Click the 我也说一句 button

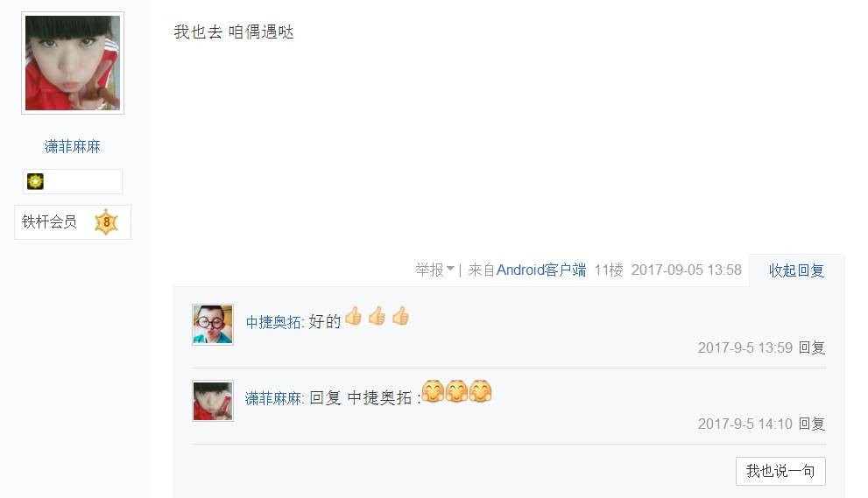[780, 472]
